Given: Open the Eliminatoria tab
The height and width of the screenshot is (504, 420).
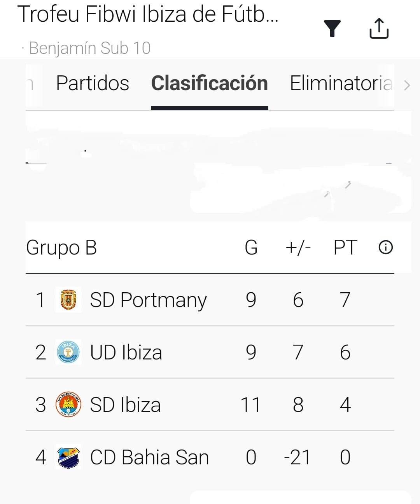Looking at the screenshot, I should (x=341, y=83).
